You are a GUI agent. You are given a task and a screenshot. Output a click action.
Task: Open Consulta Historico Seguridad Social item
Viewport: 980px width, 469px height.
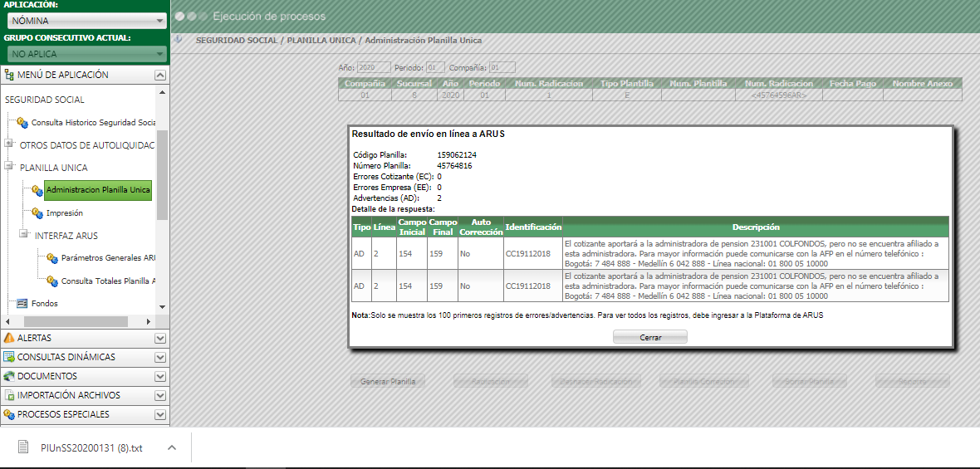pos(93,122)
